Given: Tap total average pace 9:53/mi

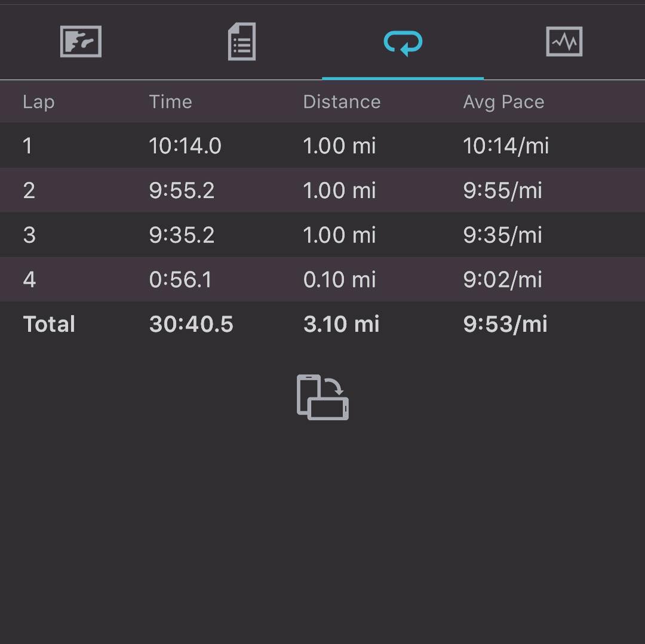Looking at the screenshot, I should pos(505,325).
